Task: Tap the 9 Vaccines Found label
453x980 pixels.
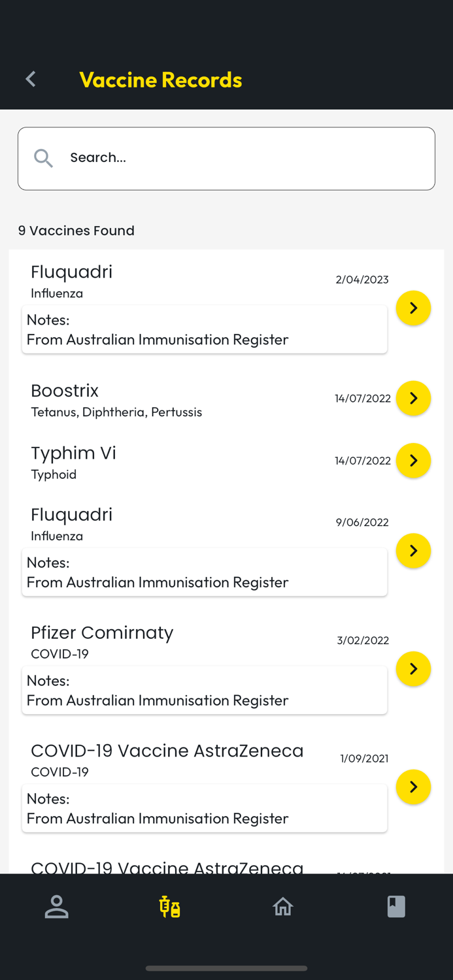Action: click(76, 230)
